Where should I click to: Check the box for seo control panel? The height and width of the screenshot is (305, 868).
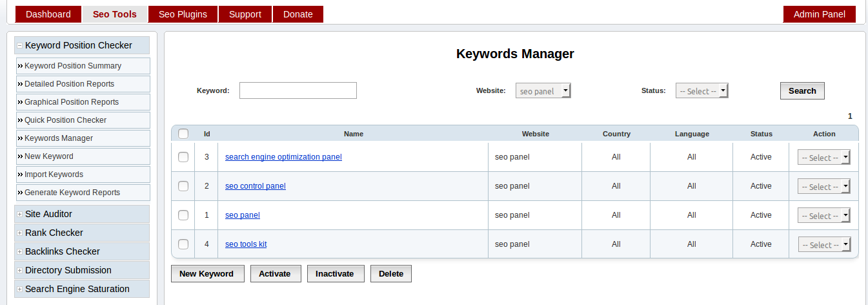pos(183,186)
